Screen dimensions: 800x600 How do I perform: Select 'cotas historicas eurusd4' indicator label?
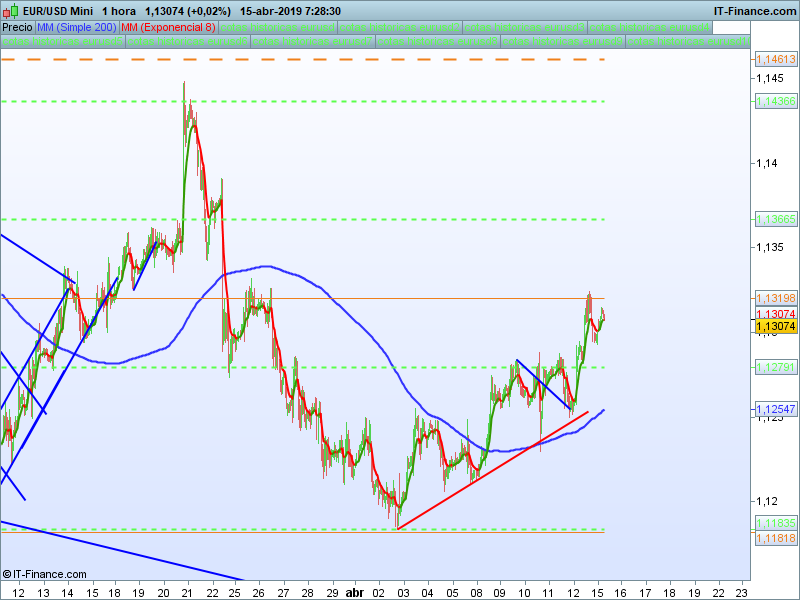[650, 27]
